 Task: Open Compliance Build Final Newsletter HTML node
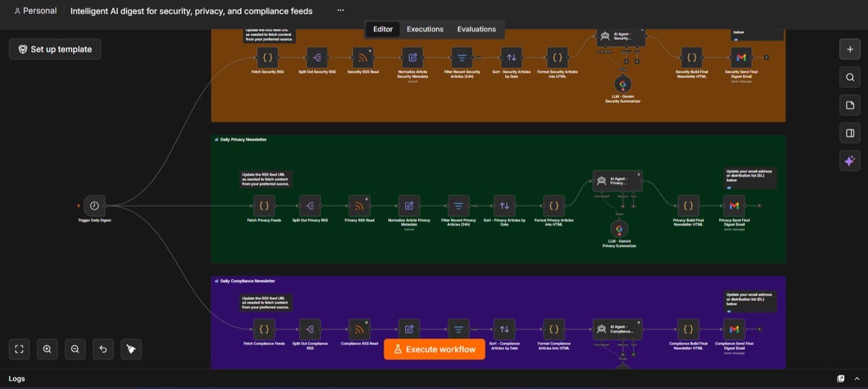688,329
